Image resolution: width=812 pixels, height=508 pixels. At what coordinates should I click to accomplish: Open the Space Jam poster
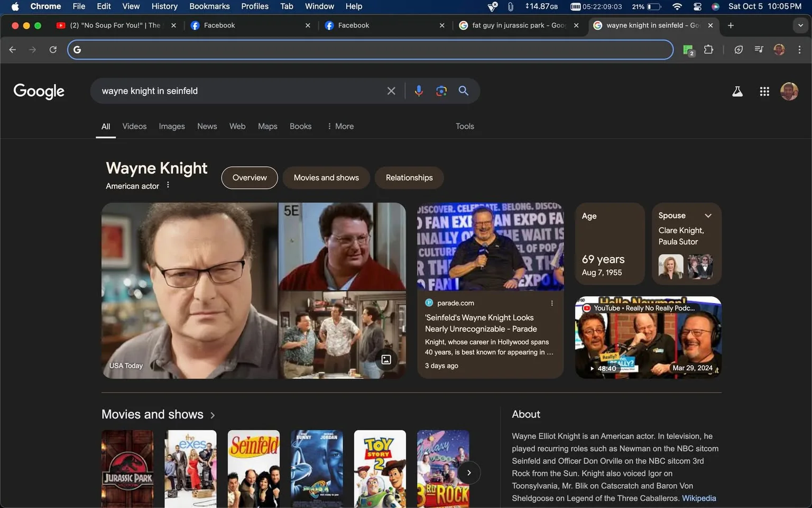[x=317, y=469]
